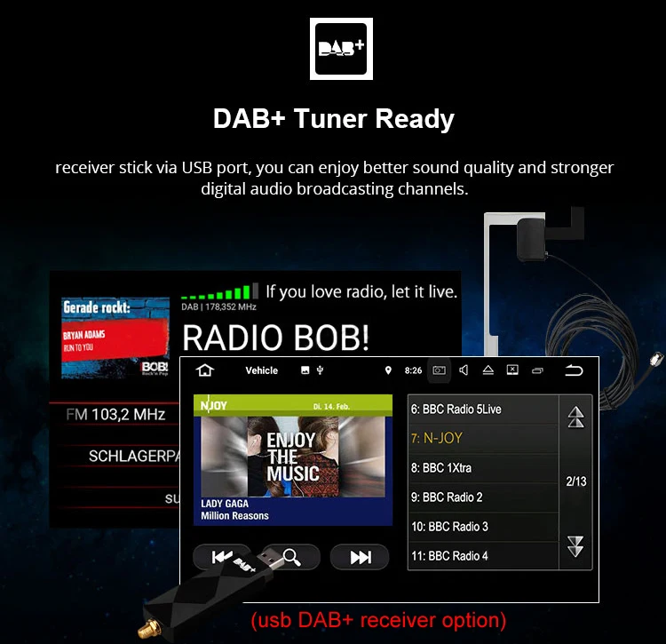Tap the Lady Gaga Million Reasons track info
666x644 pixels.
tap(235, 510)
